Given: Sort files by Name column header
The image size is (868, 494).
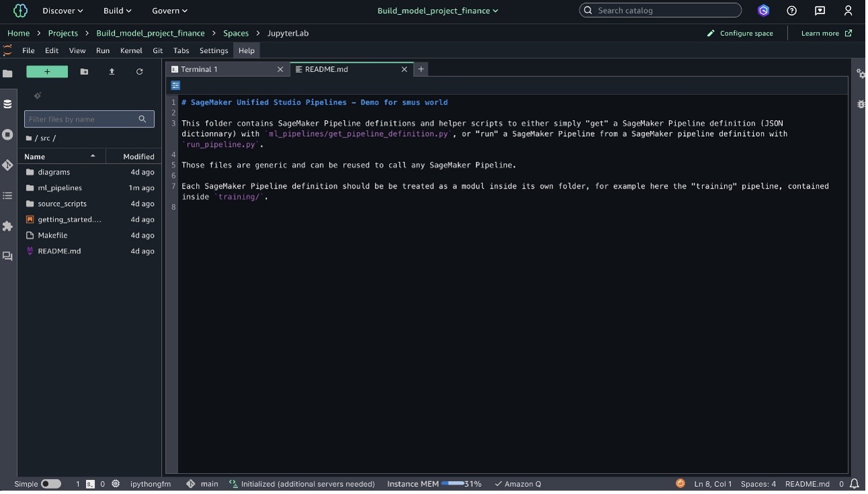Looking at the screenshot, I should click(x=62, y=156).
